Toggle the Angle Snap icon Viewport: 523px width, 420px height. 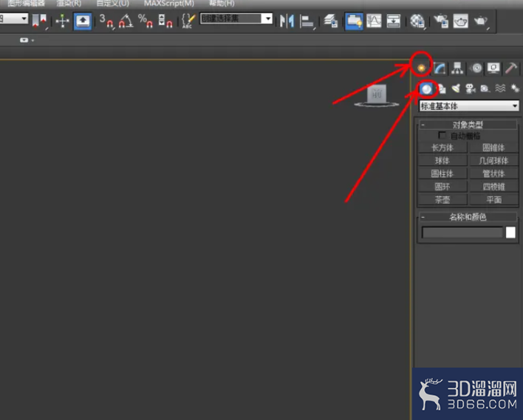pyautogui.click(x=126, y=21)
